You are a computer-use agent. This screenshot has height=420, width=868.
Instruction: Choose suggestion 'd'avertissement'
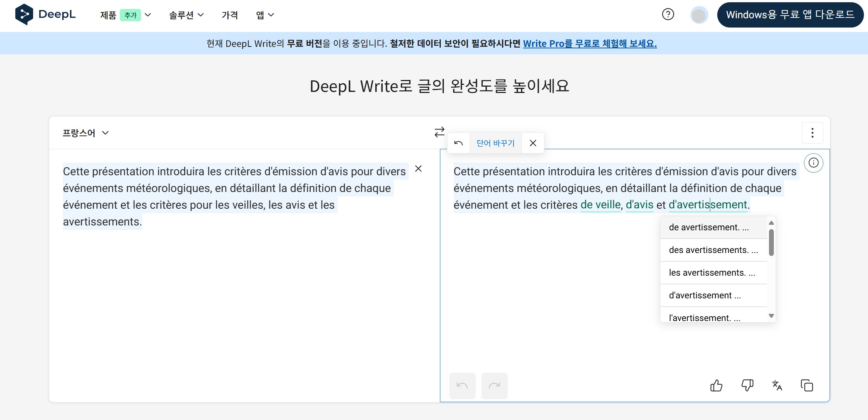714,295
